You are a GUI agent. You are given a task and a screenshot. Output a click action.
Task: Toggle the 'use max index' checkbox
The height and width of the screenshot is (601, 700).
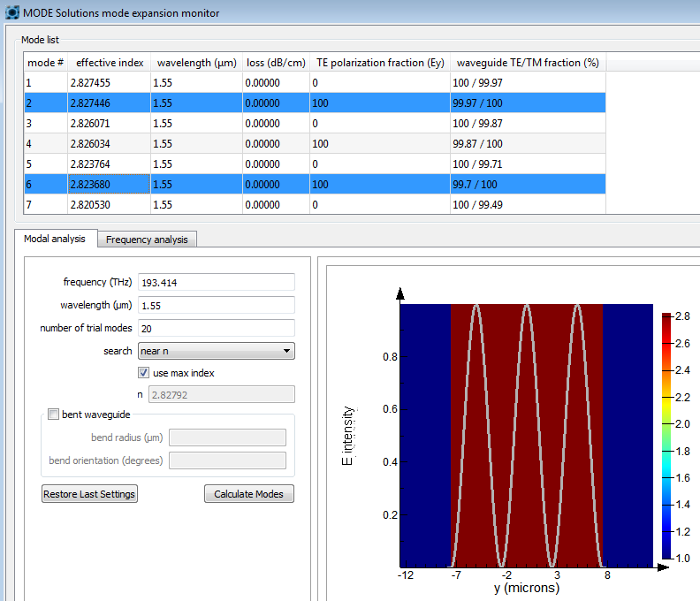(x=143, y=372)
